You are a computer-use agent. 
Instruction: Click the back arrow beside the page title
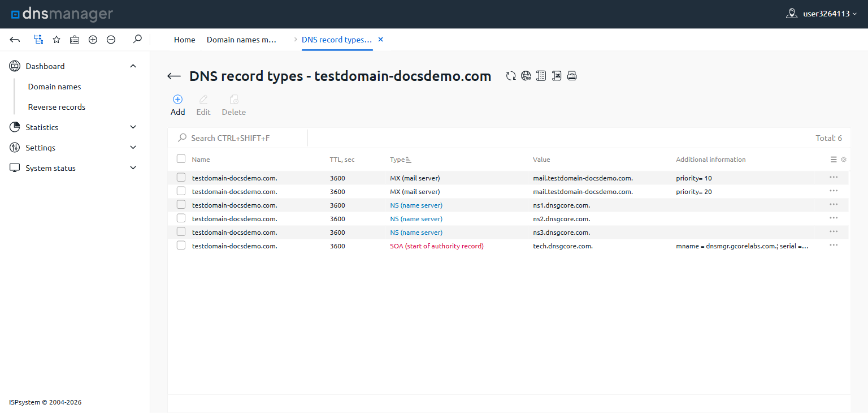pyautogui.click(x=174, y=76)
